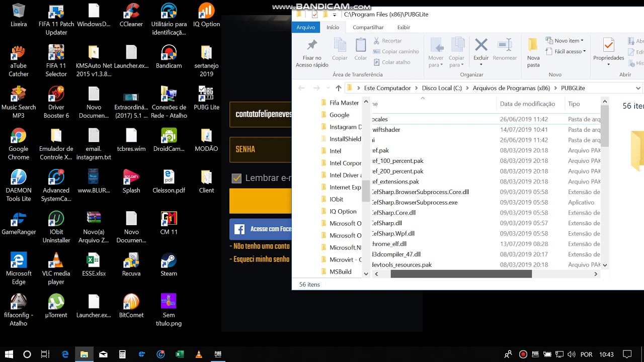Select the Google Chrome desktop icon

pyautogui.click(x=19, y=144)
